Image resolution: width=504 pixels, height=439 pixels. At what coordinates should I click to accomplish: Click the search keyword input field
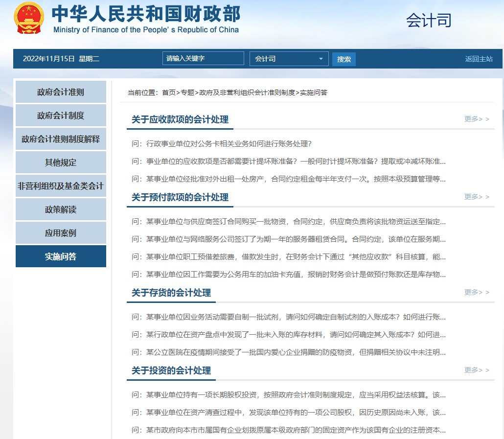click(203, 58)
